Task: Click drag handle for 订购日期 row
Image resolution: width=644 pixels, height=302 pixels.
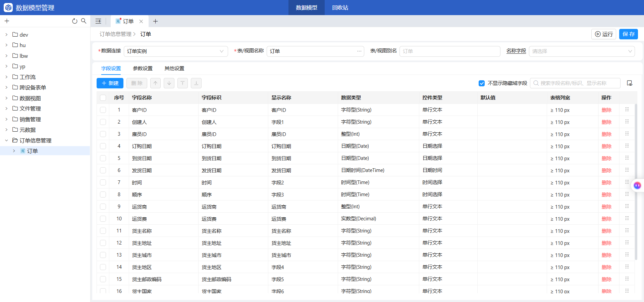Action: 627,146
